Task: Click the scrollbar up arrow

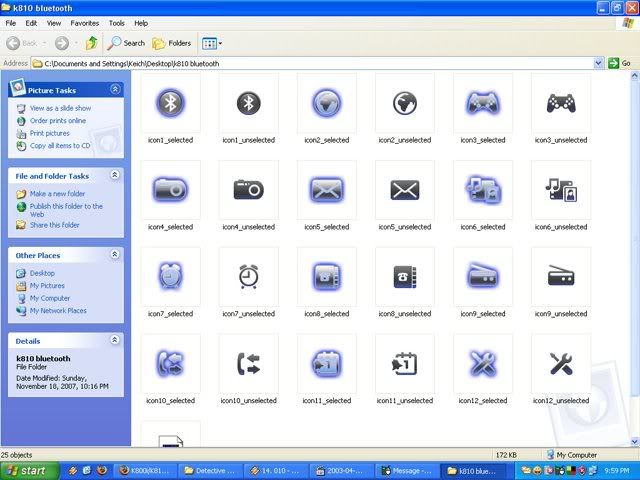Action: (635, 76)
